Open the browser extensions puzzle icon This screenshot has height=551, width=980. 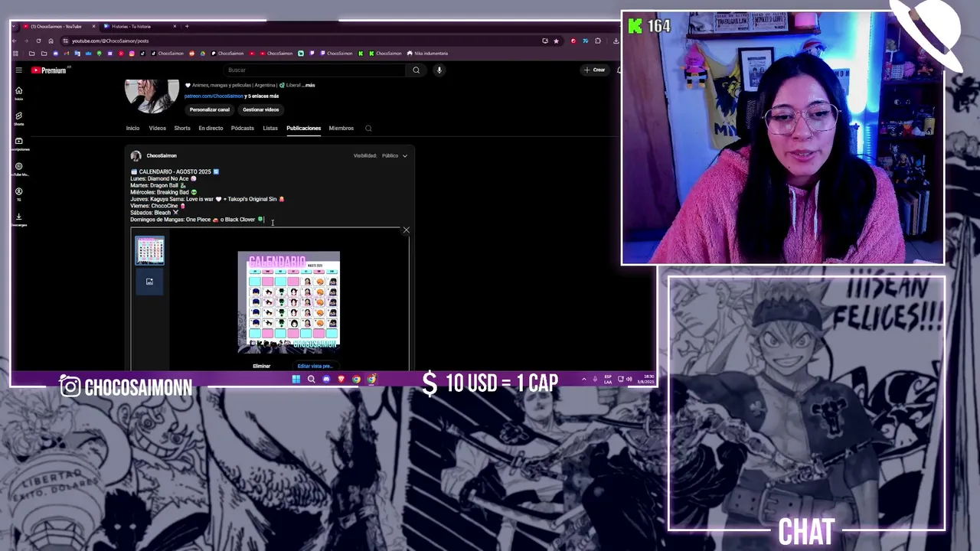598,41
